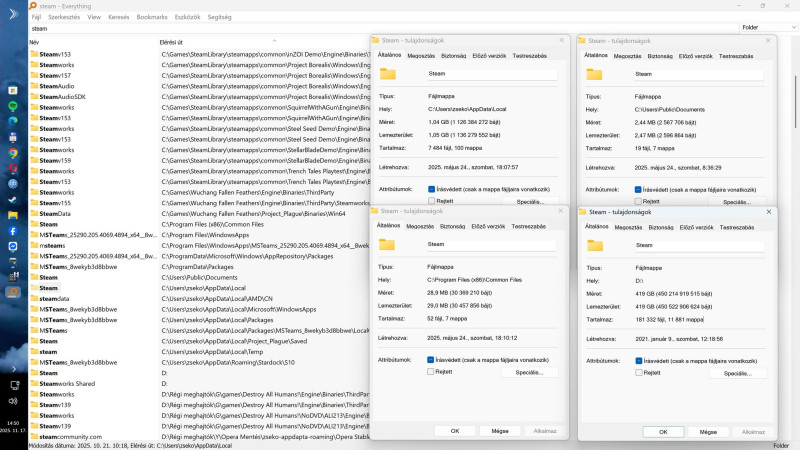Image resolution: width=800 pixels, height=450 pixels.
Task: Toggle Írásvédett checkbox in Common Files Steam dialog
Action: coord(431,360)
